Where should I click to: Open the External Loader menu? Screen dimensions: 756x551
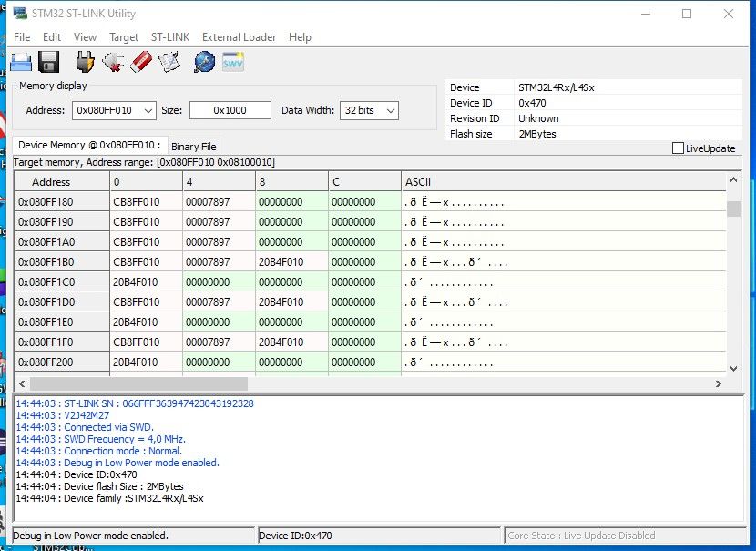click(240, 37)
